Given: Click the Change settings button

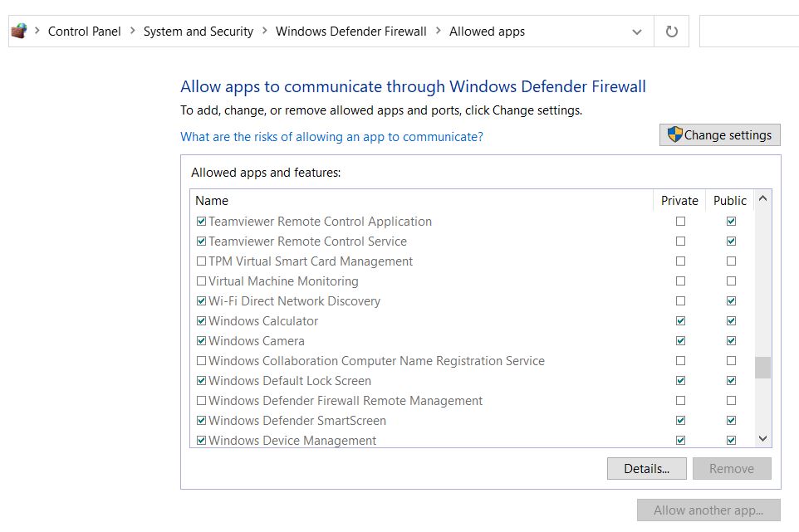Looking at the screenshot, I should [719, 135].
